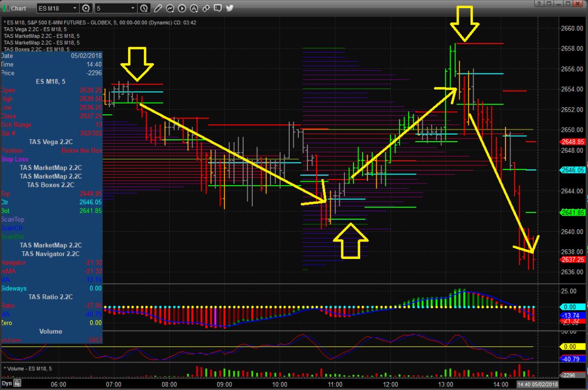Viewport: 588px width, 390px height.
Task: Click the circled A auto icon
Action: point(194,8)
